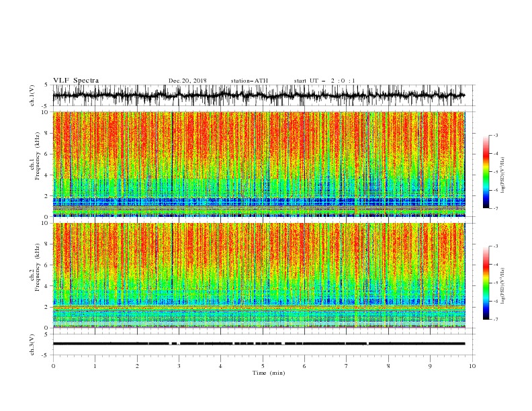
Task: Click the "VLF Spectra" title text
Action: (x=76, y=81)
